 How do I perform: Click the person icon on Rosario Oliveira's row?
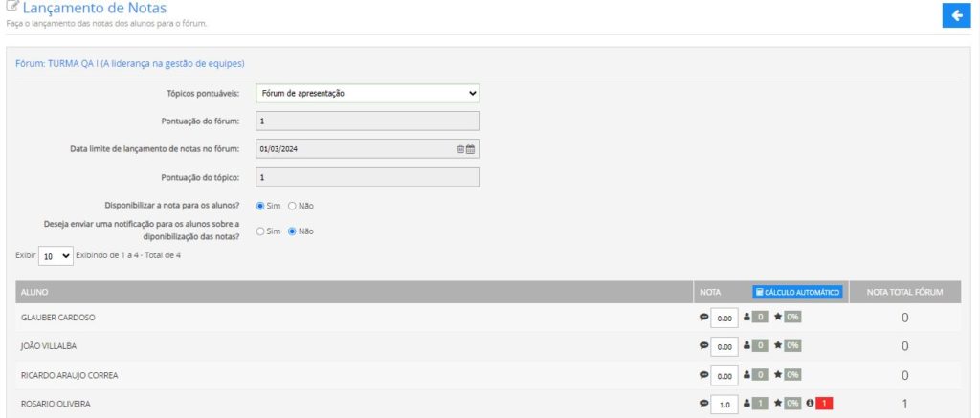(x=746, y=404)
